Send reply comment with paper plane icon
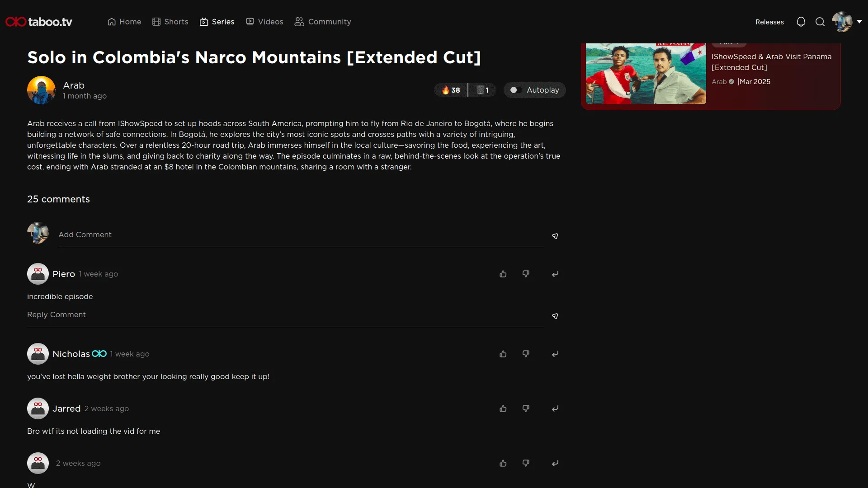The width and height of the screenshot is (868, 488). [x=555, y=316]
